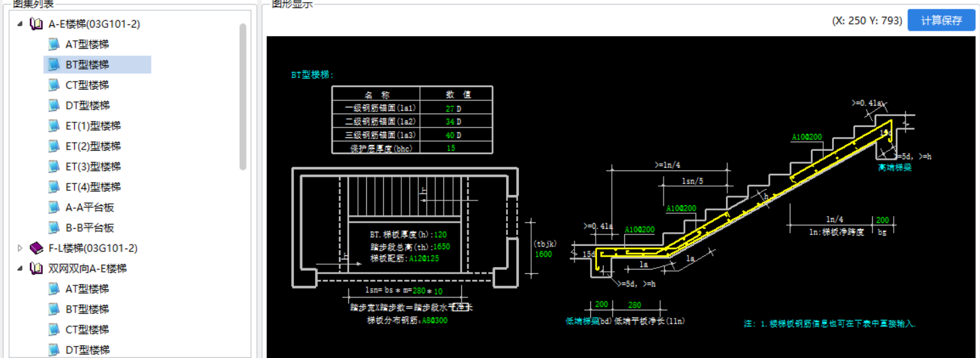Edit the 三级钢筋锚固 value 40
Viewport: 980px width, 358px height.
(450, 135)
